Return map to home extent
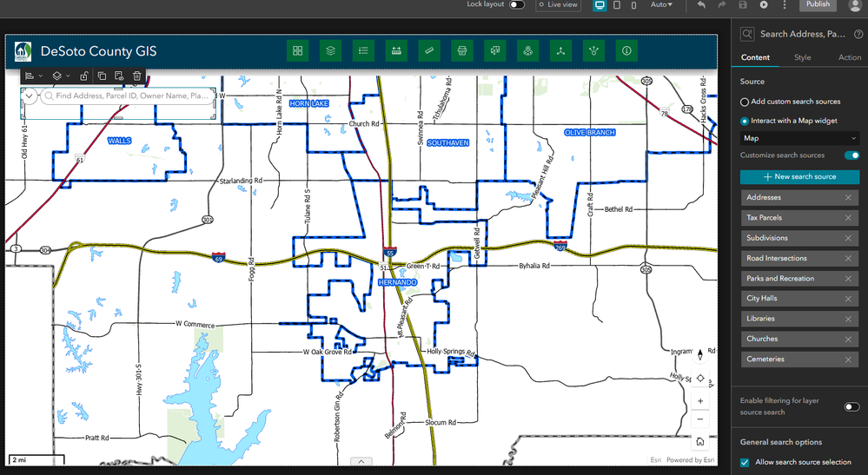 [700, 441]
